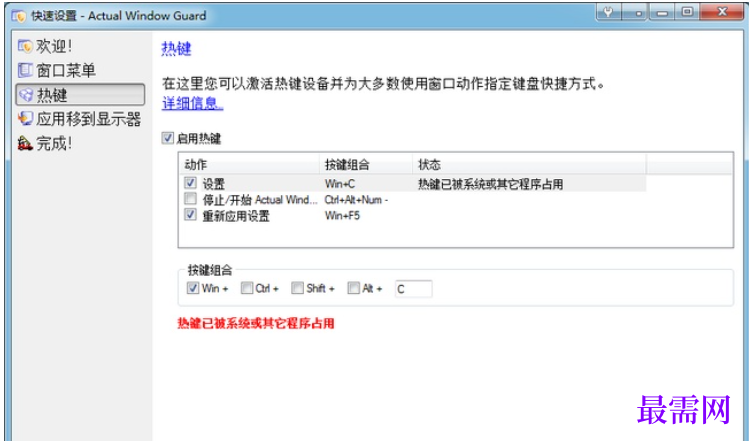Select the 停止/开始 Actual Wind... action row
This screenshot has width=749, height=441.
tap(260, 200)
